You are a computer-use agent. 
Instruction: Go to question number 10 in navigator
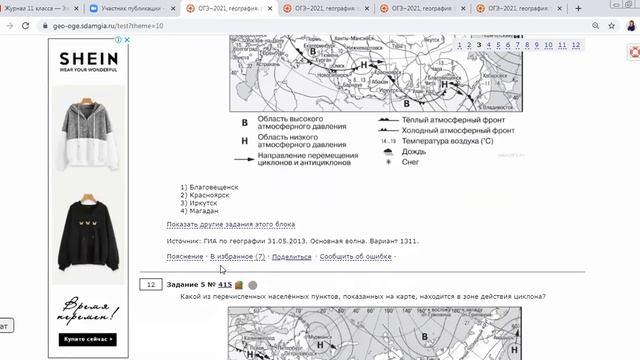point(548,45)
